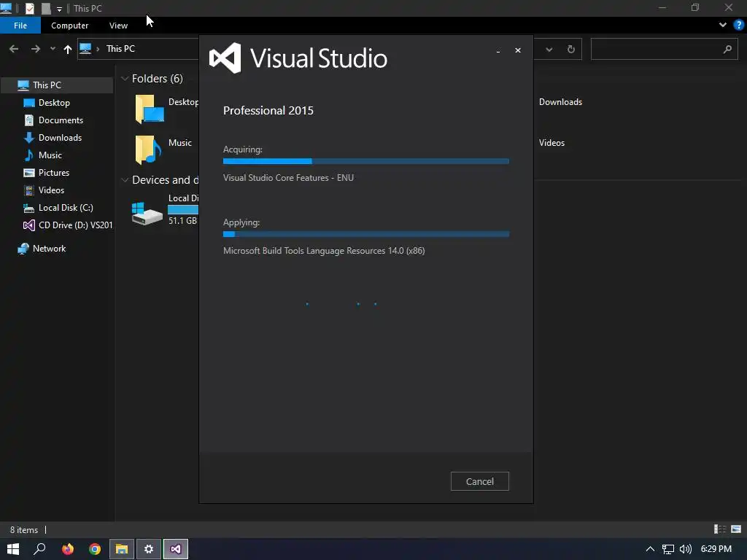Launch Firefox from taskbar
The height and width of the screenshot is (560, 747).
[68, 549]
